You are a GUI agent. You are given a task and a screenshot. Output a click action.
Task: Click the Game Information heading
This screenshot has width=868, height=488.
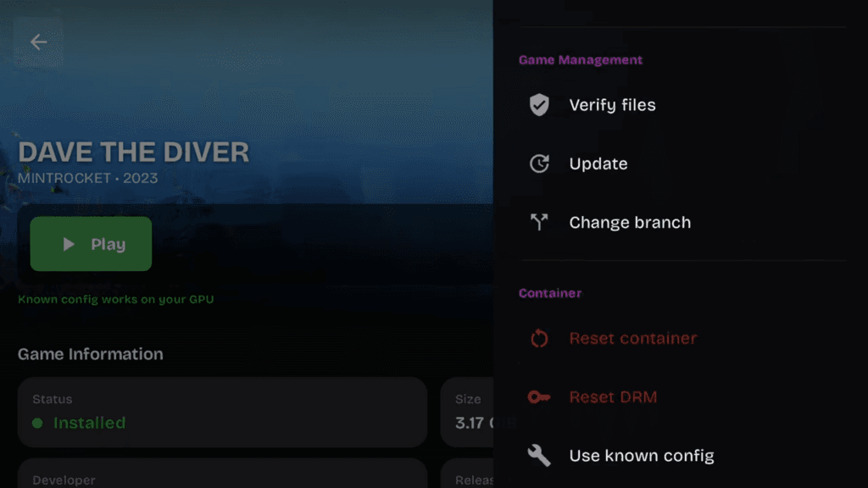coord(90,354)
